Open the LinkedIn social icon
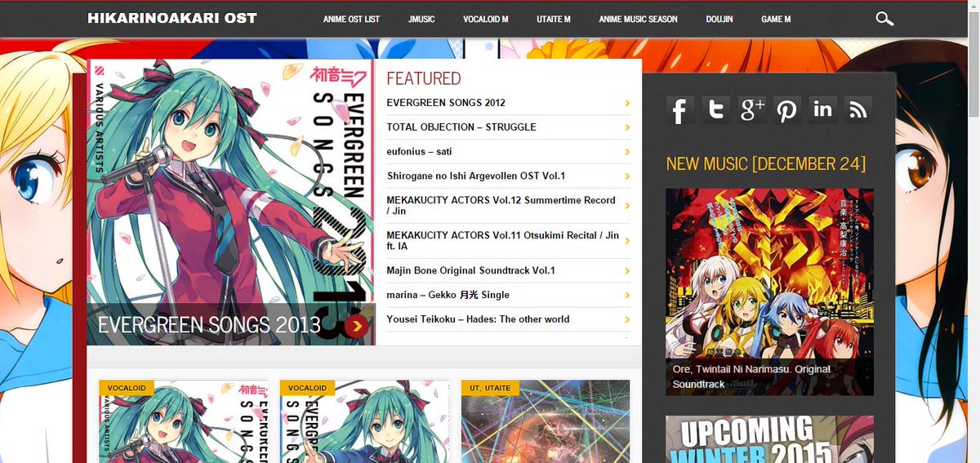The image size is (980, 463). 822,109
